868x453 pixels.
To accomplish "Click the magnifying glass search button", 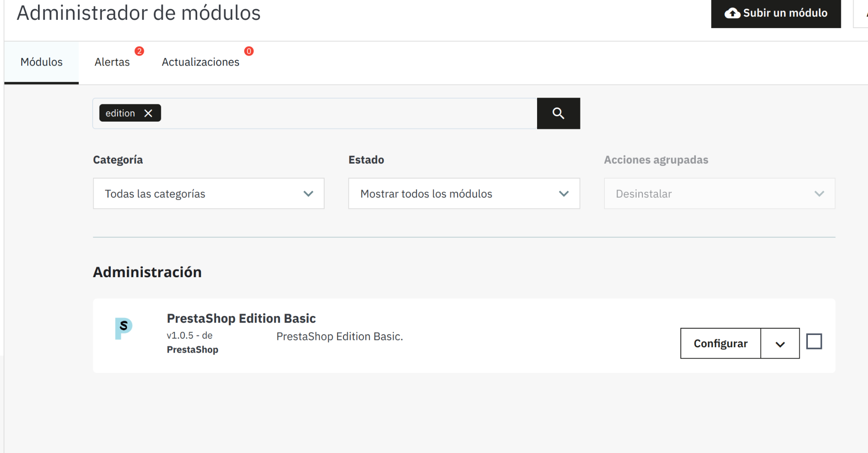I will click(x=558, y=113).
